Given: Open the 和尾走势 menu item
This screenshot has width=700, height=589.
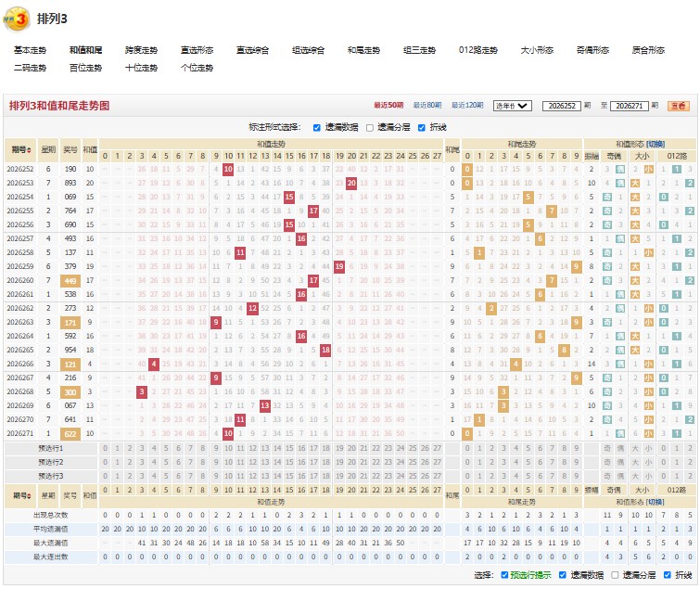Looking at the screenshot, I should (x=363, y=50).
